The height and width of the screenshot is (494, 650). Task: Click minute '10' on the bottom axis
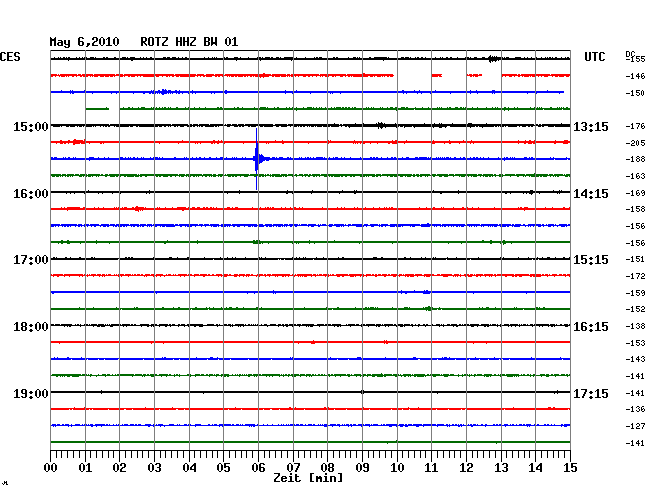click(397, 467)
